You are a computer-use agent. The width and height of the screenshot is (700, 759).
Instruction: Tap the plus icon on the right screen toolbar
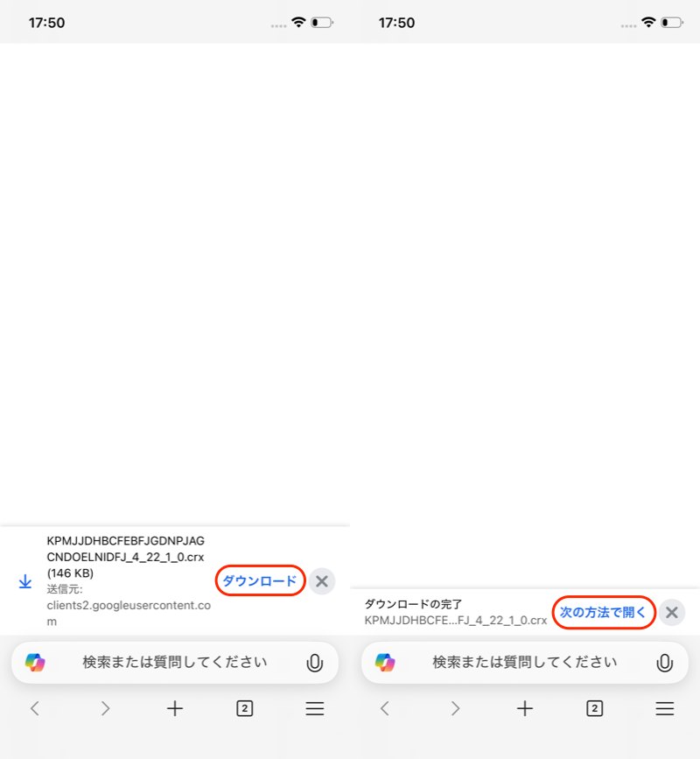[524, 708]
